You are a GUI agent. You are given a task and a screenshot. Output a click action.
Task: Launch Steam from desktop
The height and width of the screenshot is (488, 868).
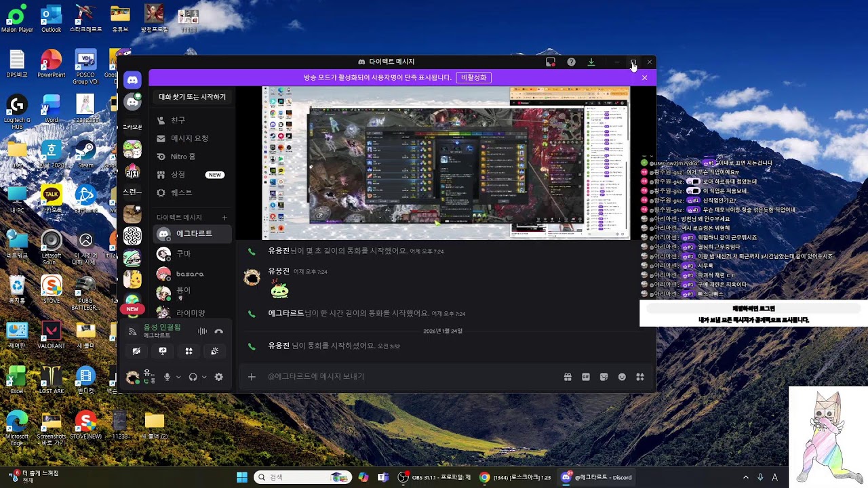[85, 152]
